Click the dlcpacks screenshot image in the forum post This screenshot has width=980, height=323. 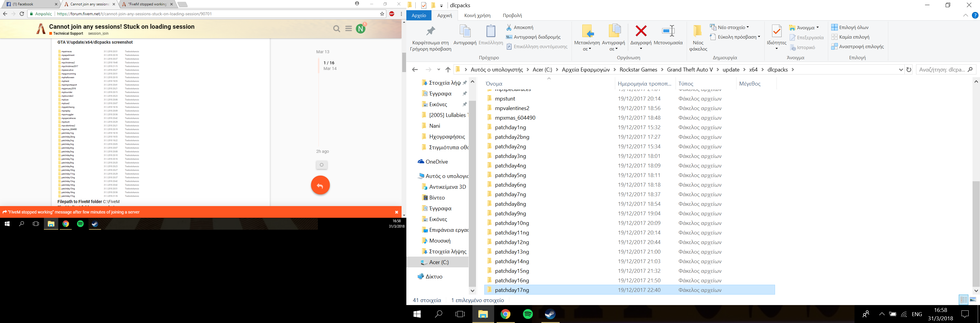click(x=99, y=124)
